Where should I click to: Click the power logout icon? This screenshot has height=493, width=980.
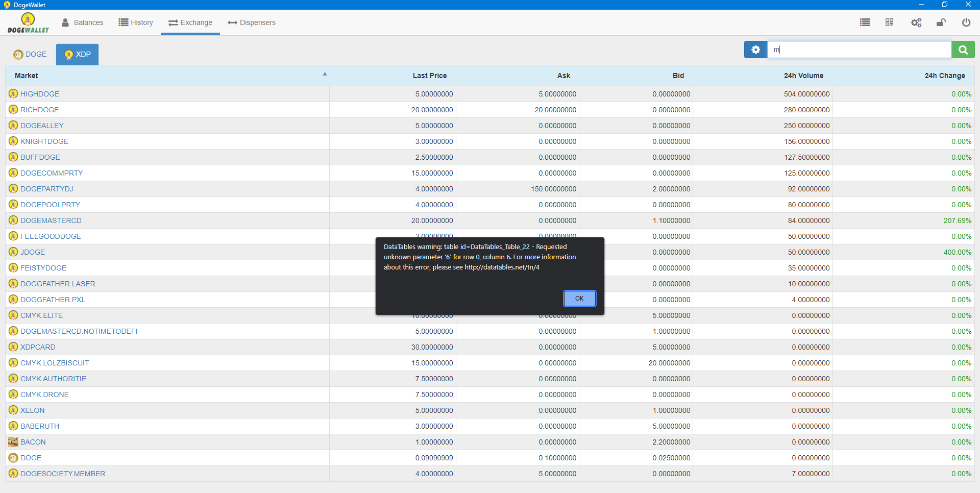(x=966, y=22)
